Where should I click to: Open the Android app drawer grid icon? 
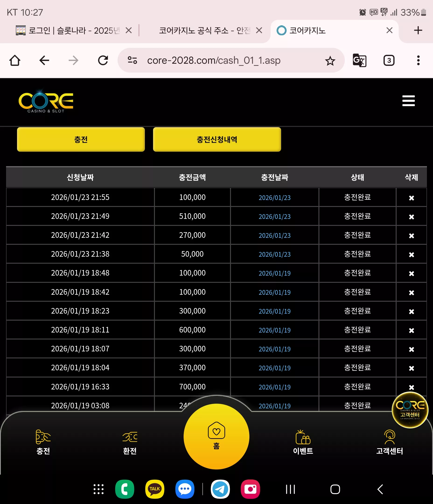point(98,489)
